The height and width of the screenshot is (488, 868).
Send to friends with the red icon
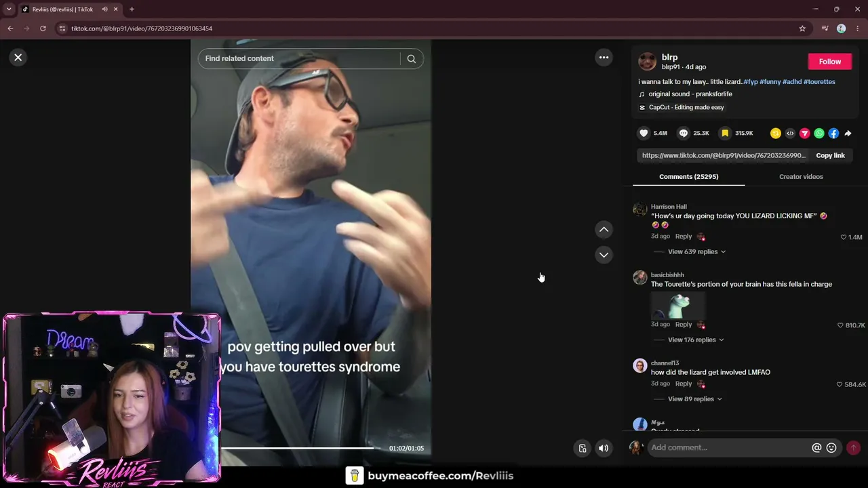tap(804, 134)
